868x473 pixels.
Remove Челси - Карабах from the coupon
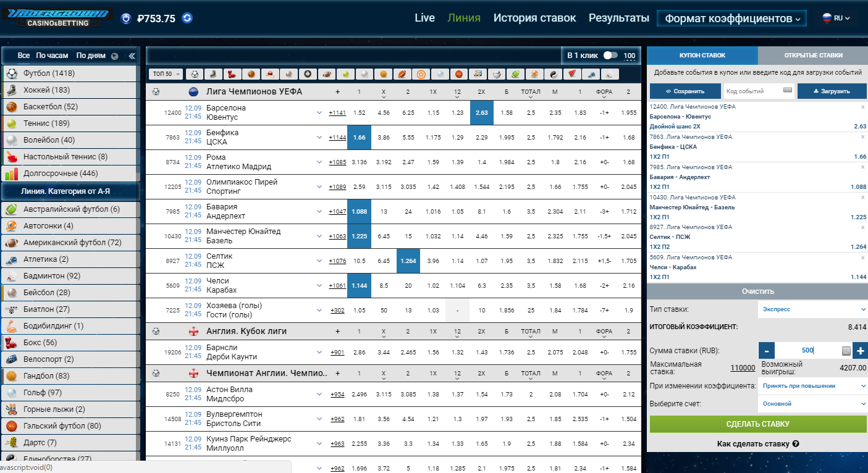[862, 257]
